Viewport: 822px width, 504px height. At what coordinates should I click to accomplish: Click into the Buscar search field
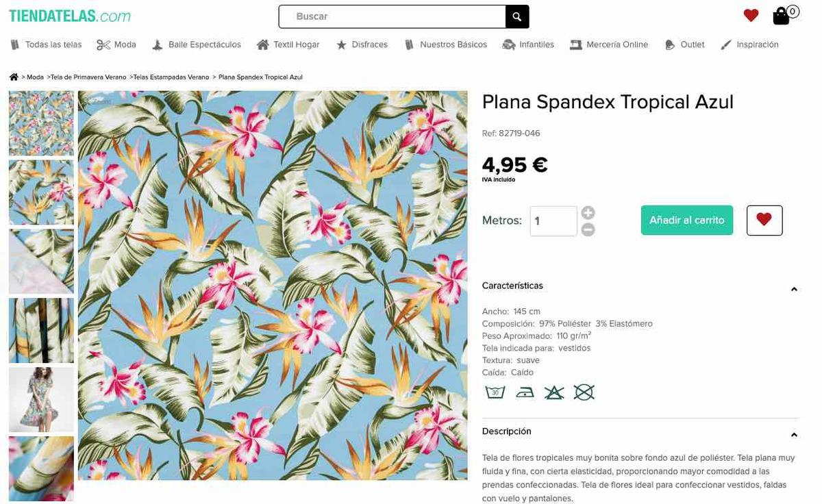coord(394,17)
